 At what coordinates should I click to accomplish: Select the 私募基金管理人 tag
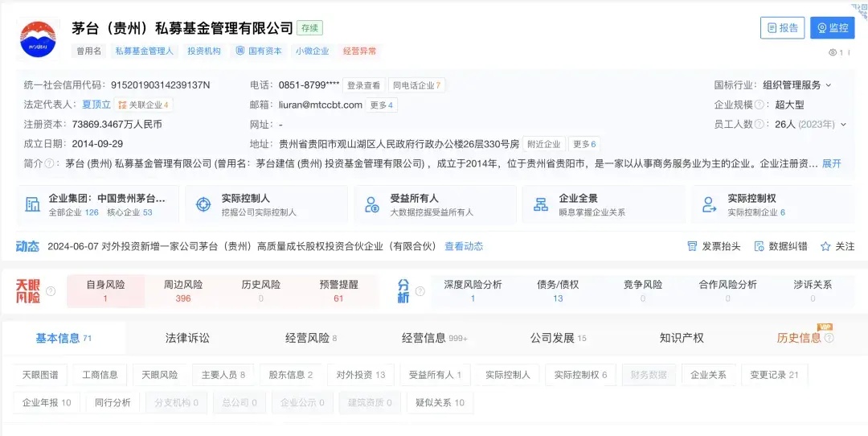coord(144,51)
